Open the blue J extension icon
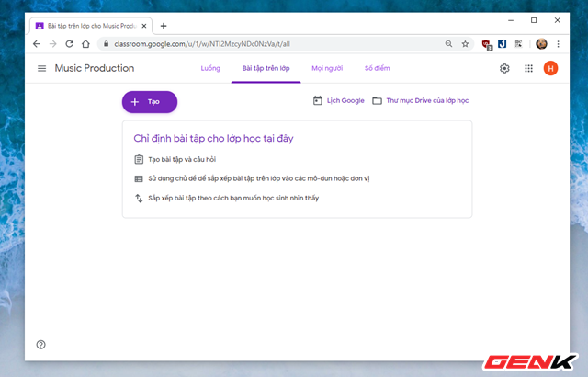Image resolution: width=588 pixels, height=377 pixels. coord(503,44)
